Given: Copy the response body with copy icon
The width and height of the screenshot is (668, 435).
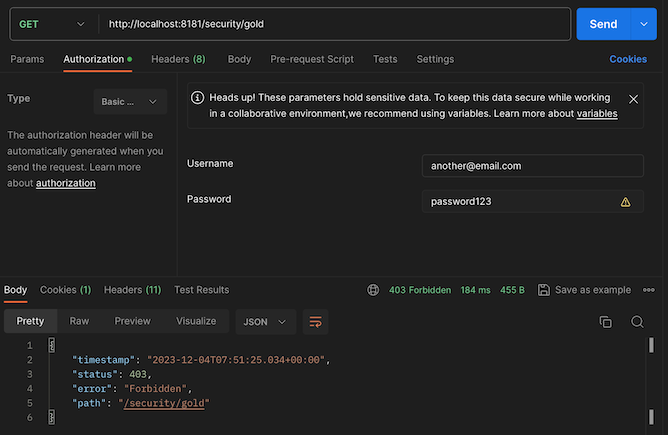Looking at the screenshot, I should point(606,322).
